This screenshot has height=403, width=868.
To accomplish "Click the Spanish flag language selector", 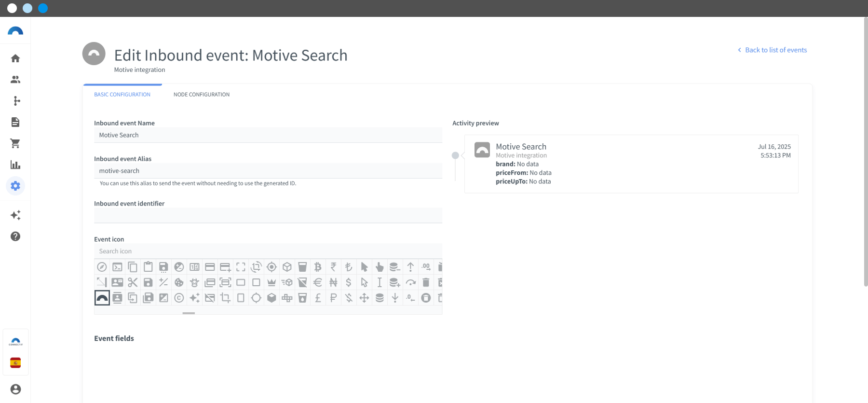I will [15, 363].
